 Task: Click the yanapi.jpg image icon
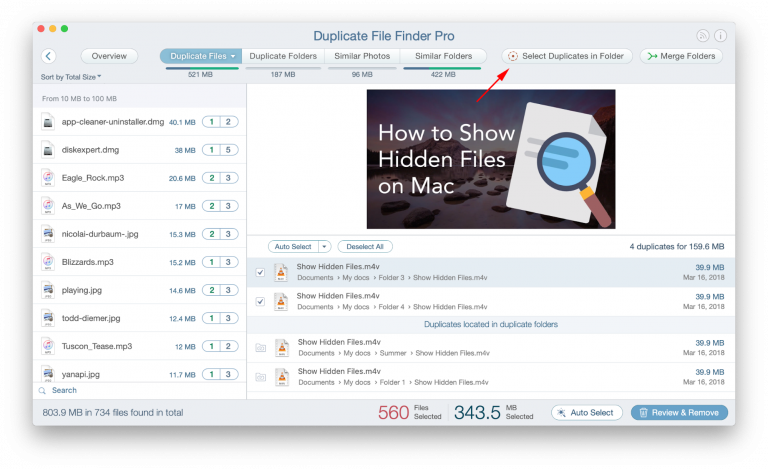coord(48,374)
